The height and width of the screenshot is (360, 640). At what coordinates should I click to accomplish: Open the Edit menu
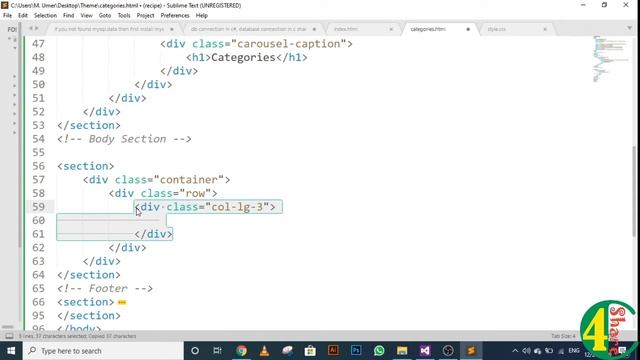(23, 16)
